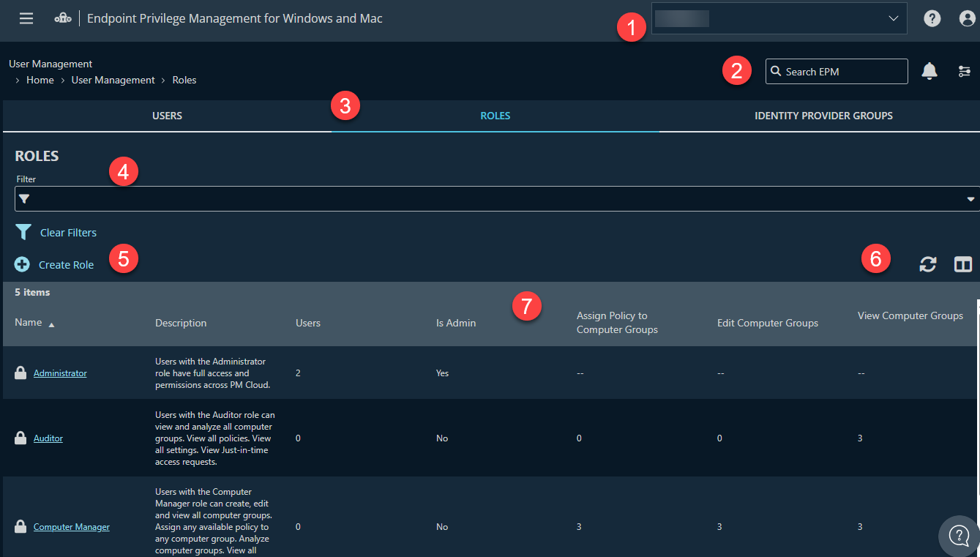The image size is (980, 557).
Task: Open the settings sliders icon beside bell
Action: (965, 71)
